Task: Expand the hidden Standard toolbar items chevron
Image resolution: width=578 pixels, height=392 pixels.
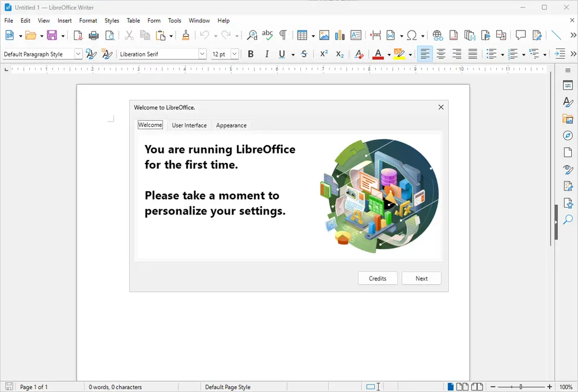Action: (x=573, y=36)
